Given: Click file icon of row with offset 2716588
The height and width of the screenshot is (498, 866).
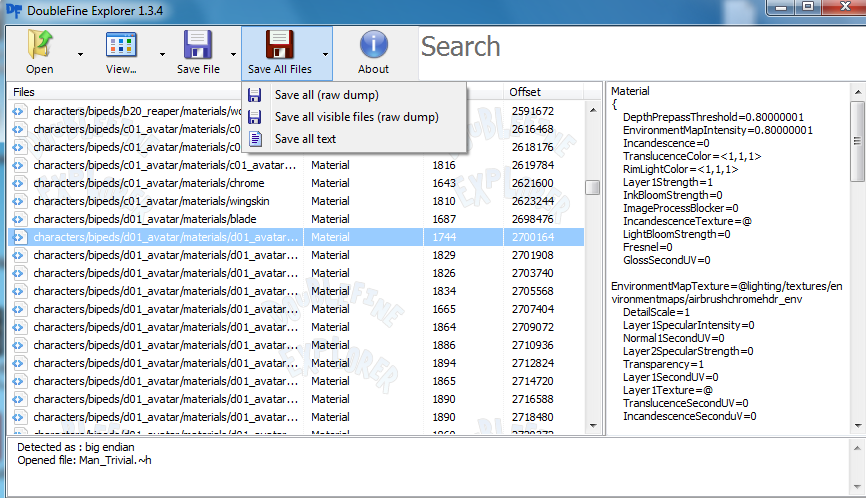Looking at the screenshot, I should (19, 399).
